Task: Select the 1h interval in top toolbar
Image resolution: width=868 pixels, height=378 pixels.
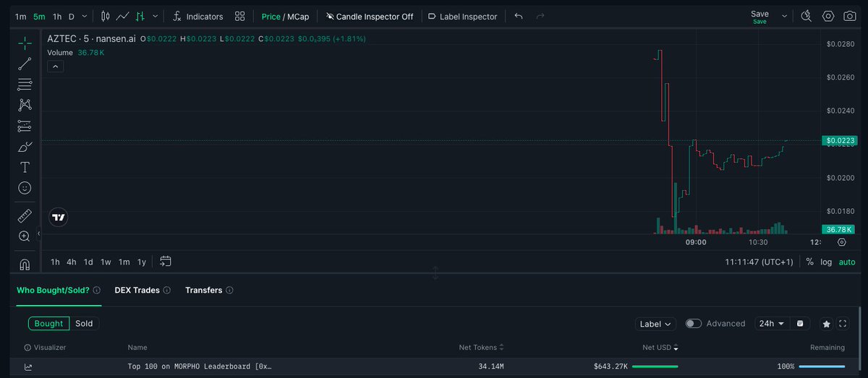Action: click(x=57, y=16)
